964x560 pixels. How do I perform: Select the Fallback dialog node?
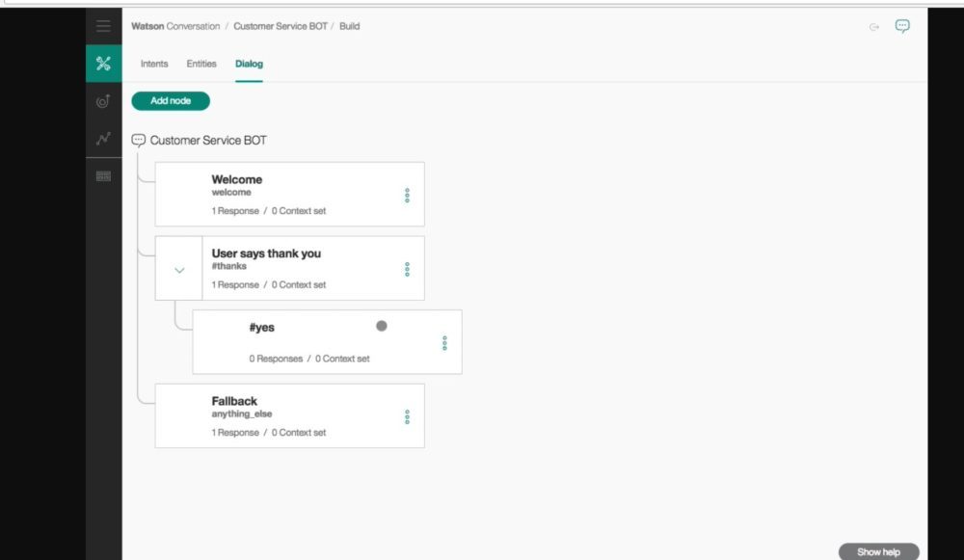pyautogui.click(x=289, y=415)
